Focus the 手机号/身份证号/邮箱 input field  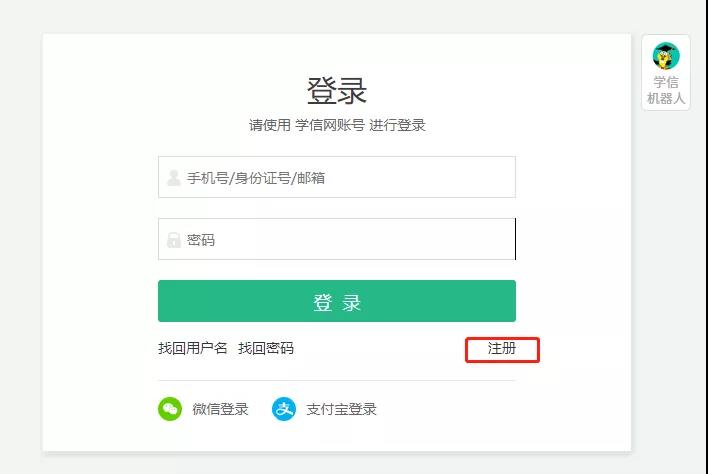(x=337, y=177)
